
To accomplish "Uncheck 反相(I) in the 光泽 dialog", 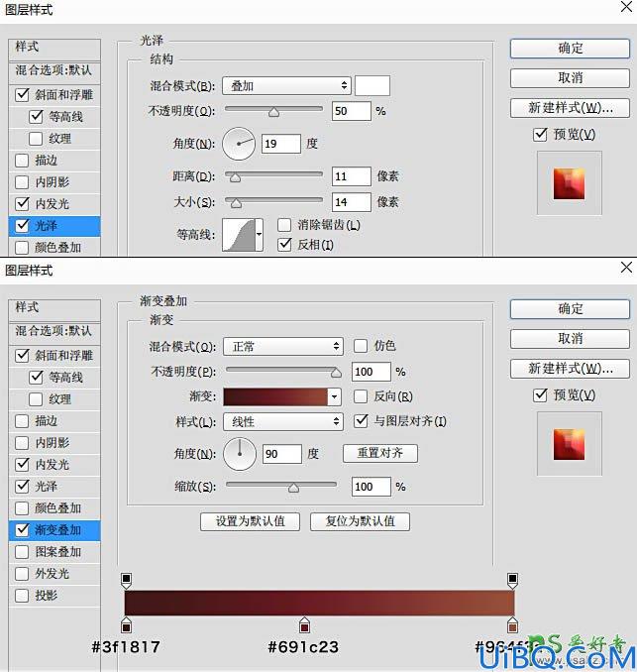I will (284, 244).
